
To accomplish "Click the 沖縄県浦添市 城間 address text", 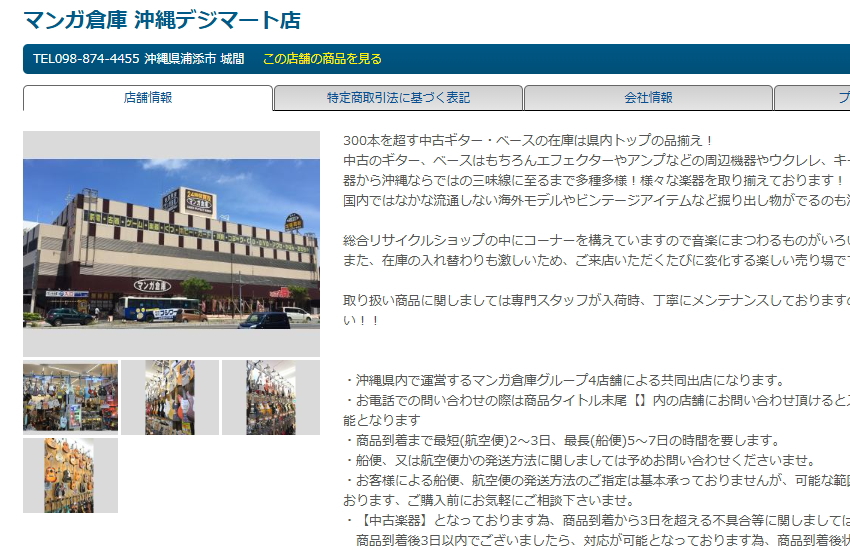I will pos(194,59).
